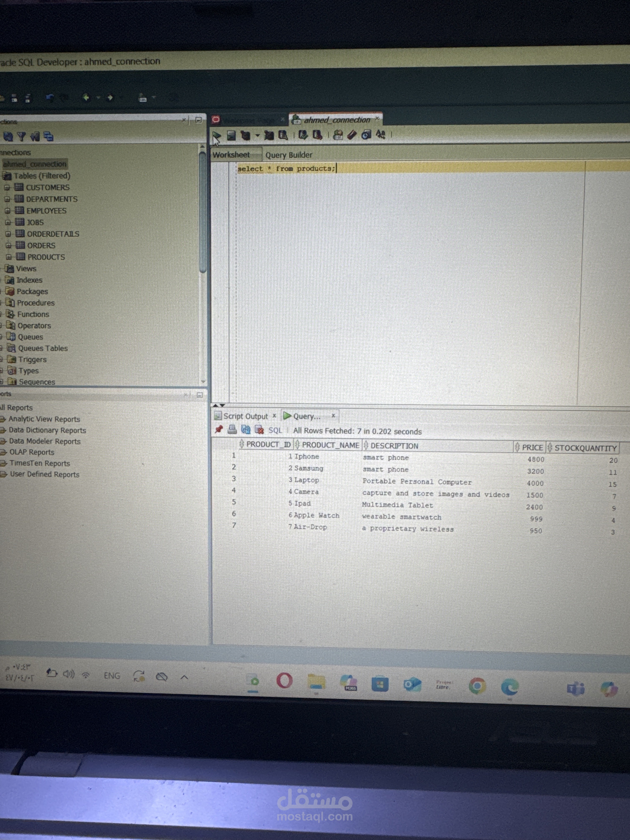Click the Rollback icon
The image size is (630, 840).
[317, 135]
